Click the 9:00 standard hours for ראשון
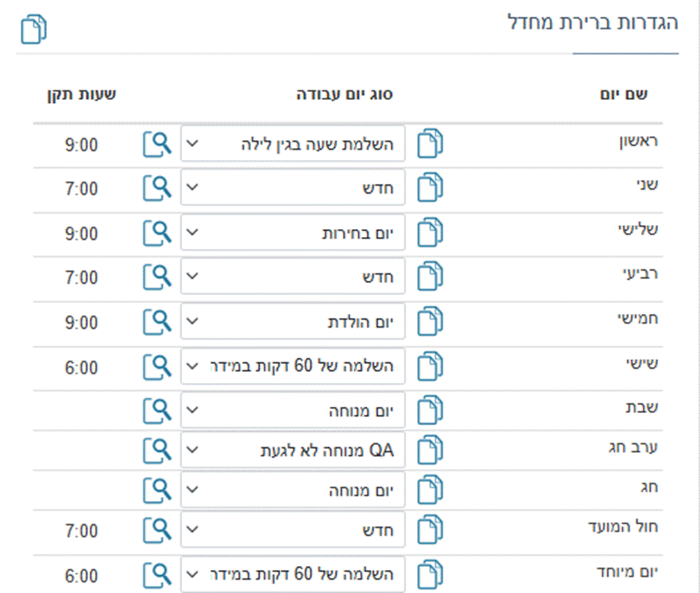This screenshot has width=700, height=593. [82, 145]
